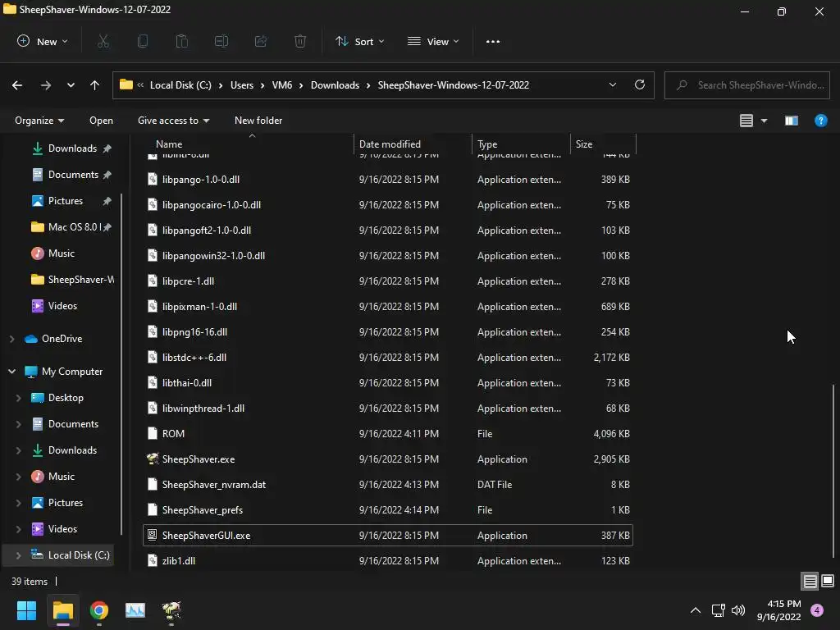The width and height of the screenshot is (840, 630).
Task: Click the network tray icon
Action: point(718,610)
